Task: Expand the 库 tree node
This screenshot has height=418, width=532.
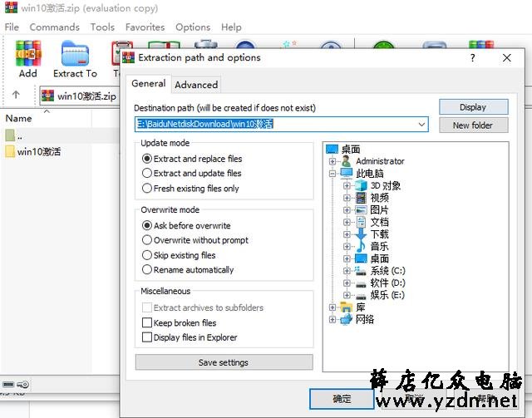Action: coord(332,307)
